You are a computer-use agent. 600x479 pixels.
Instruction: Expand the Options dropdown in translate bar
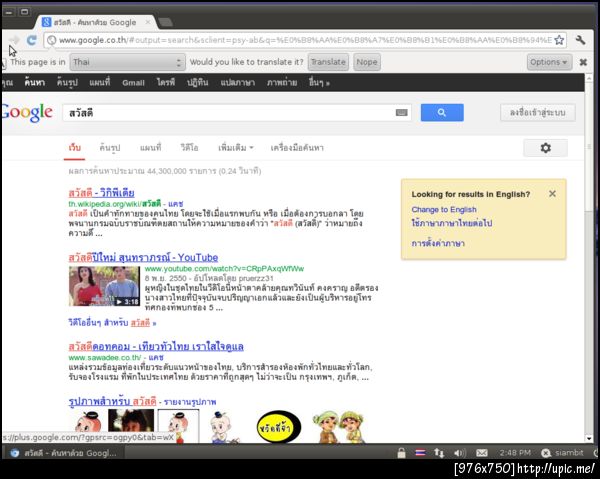(x=549, y=62)
